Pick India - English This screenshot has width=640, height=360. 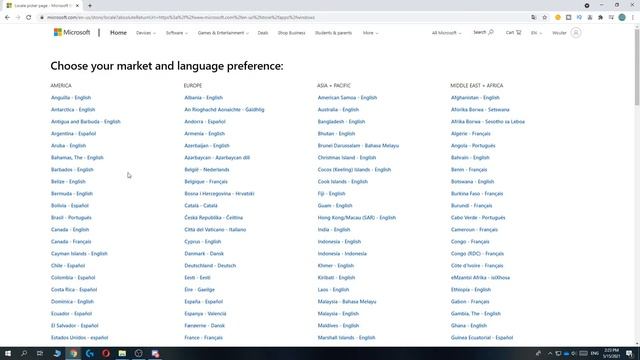point(334,229)
